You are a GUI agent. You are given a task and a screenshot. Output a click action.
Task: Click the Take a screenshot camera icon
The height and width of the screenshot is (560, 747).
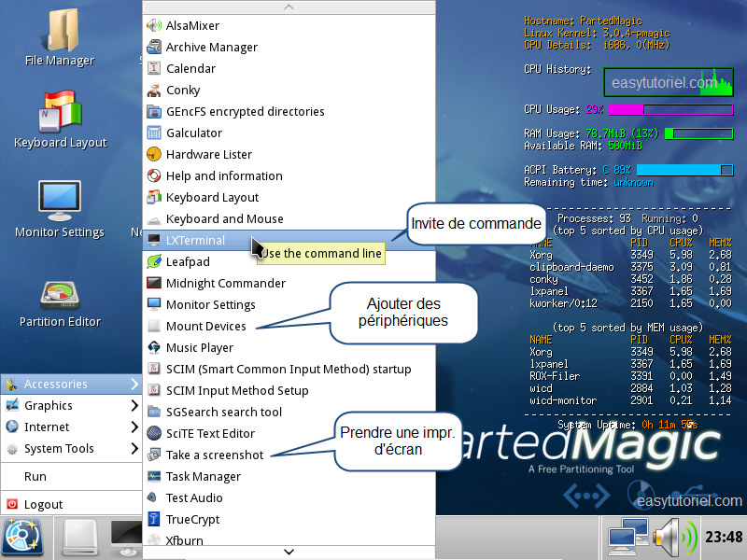tap(154, 455)
